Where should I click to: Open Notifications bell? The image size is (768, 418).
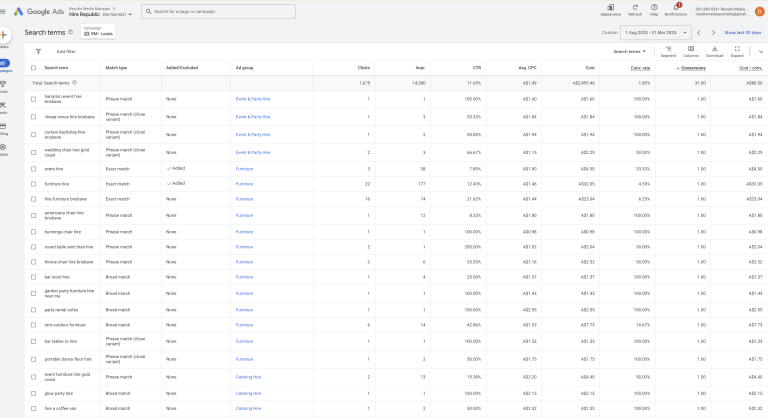click(676, 10)
